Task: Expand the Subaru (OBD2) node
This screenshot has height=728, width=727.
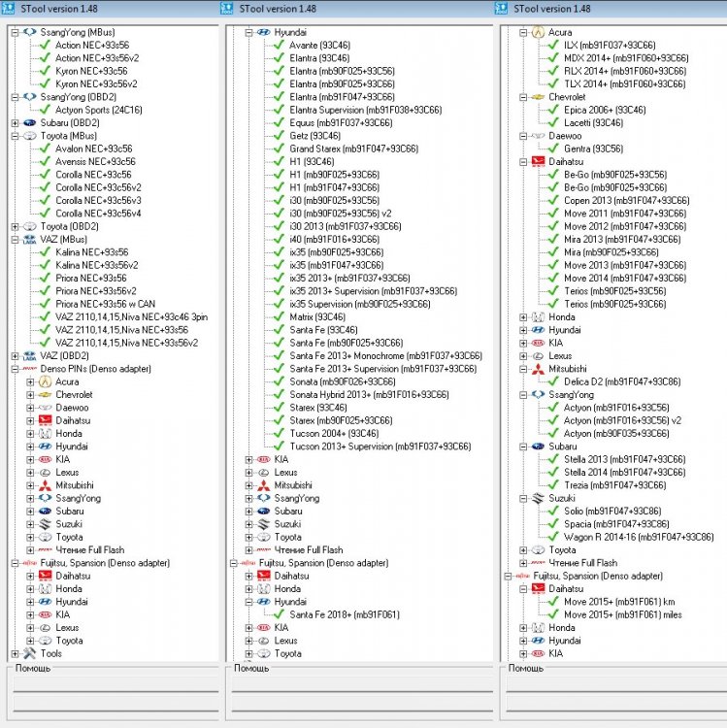Action: click(x=15, y=123)
